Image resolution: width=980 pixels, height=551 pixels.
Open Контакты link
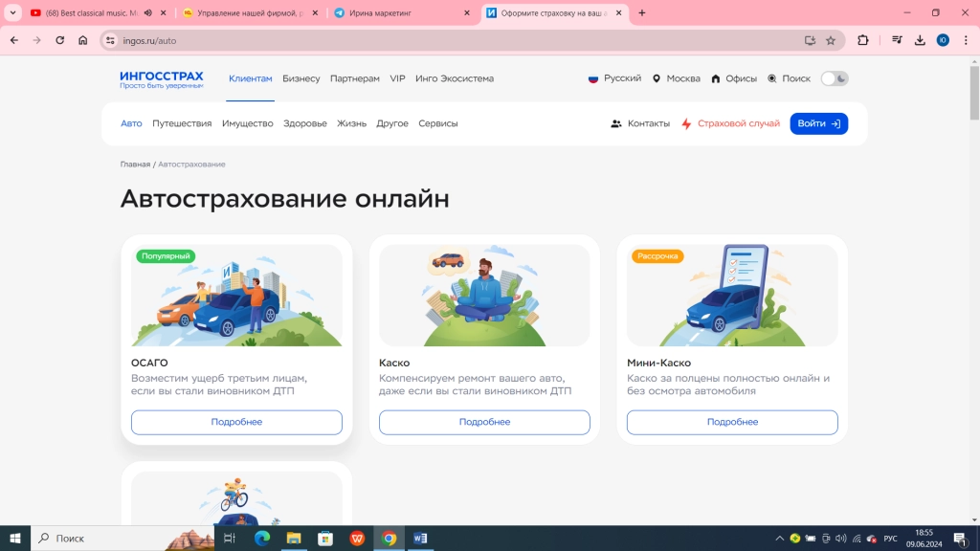(x=640, y=123)
